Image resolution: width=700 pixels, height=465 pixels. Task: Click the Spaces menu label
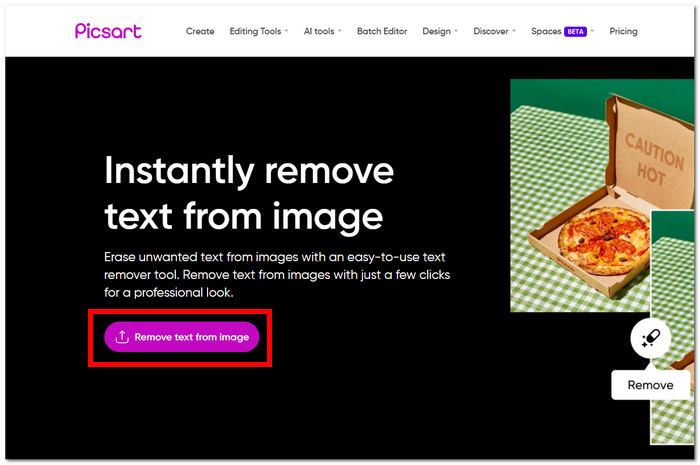pos(546,32)
